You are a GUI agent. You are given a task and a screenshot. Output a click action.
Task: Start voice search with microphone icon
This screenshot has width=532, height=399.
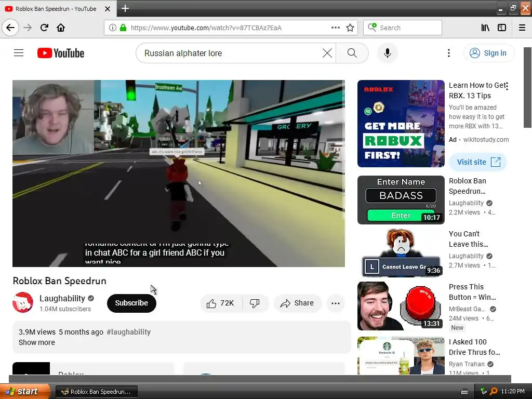[x=388, y=53]
